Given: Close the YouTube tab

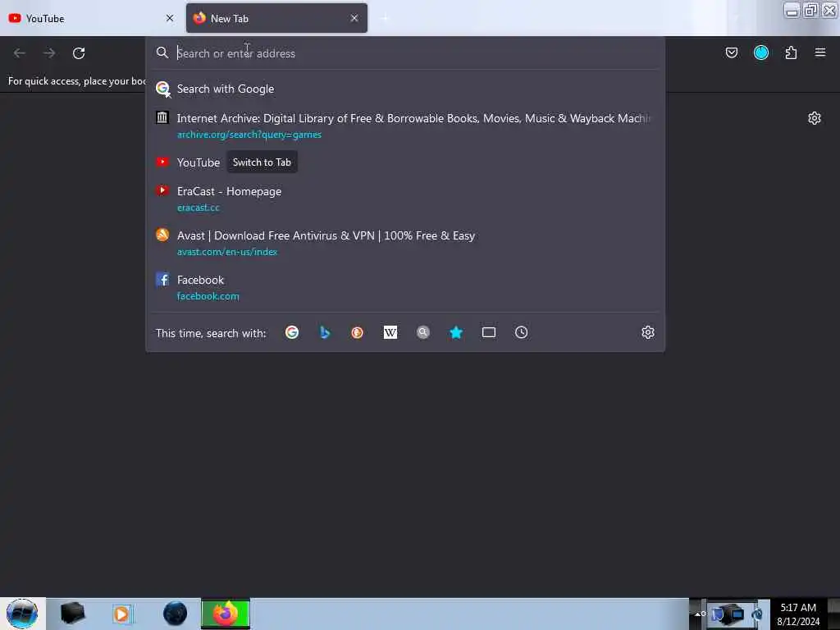Looking at the screenshot, I should tap(170, 18).
